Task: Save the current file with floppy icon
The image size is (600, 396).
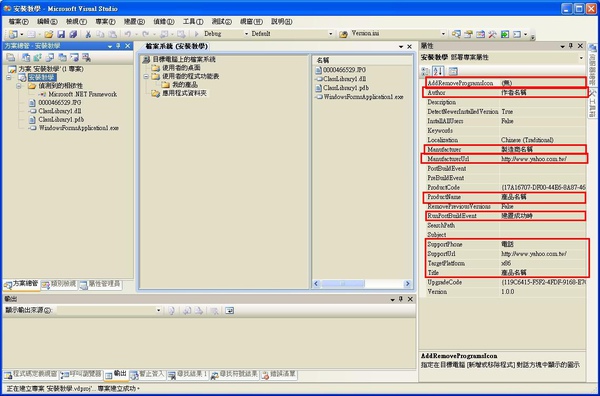Action: point(61,34)
